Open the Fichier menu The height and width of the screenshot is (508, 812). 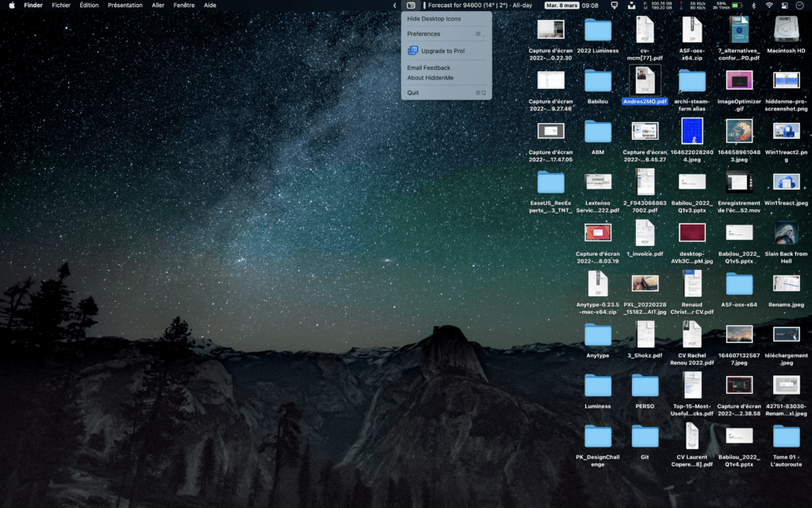click(61, 6)
